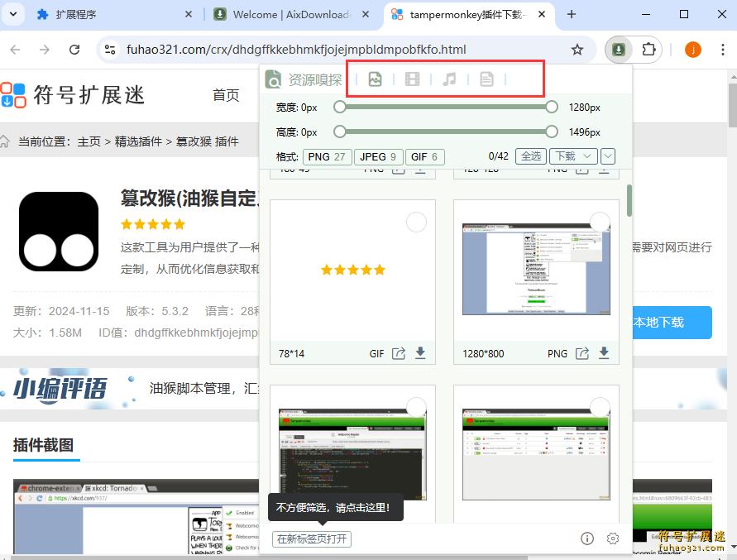737x560 pixels.
Task: Toggle the GIF 6 format filter
Action: coord(424,156)
